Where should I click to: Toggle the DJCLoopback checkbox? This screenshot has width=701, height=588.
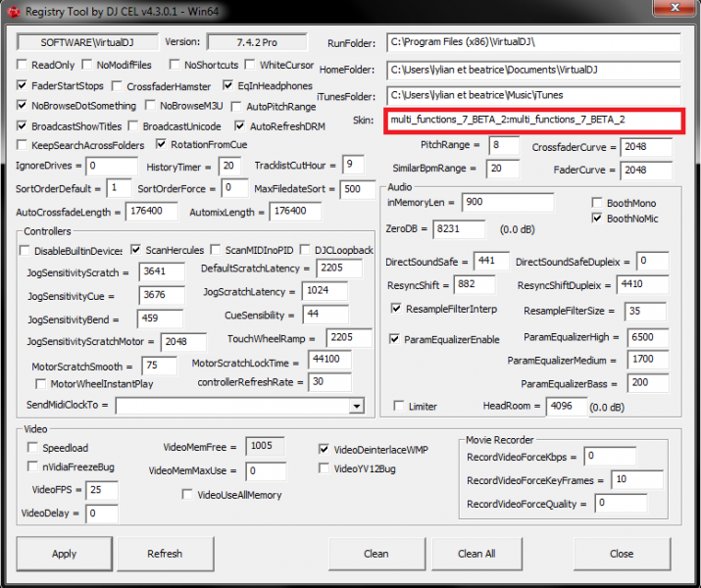click(305, 249)
